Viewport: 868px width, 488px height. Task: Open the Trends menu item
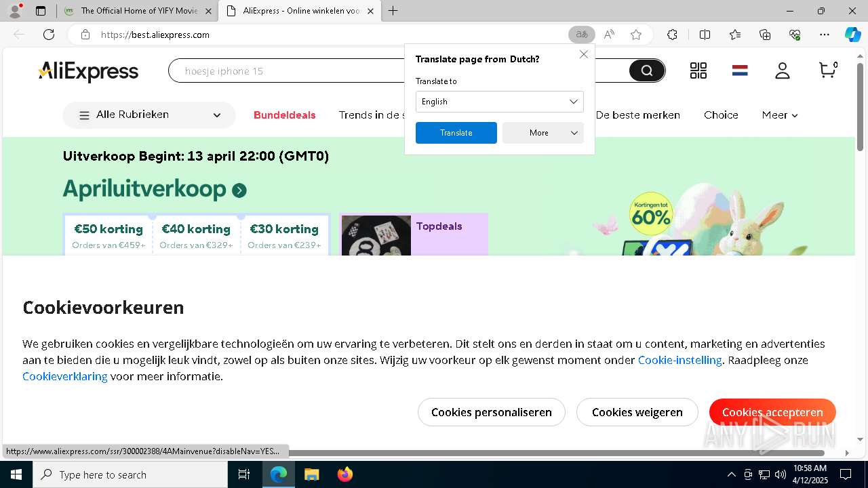(371, 115)
